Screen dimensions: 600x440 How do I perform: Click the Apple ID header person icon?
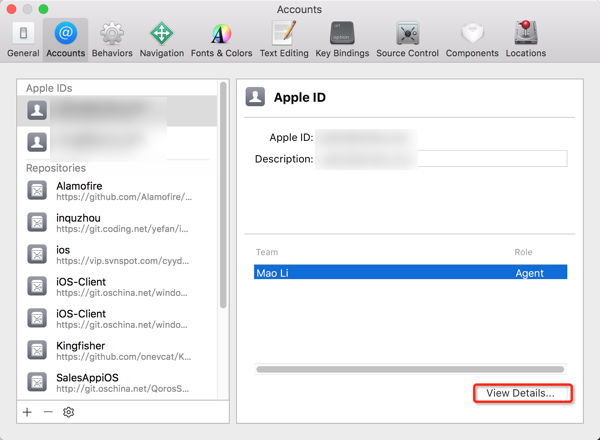point(255,96)
